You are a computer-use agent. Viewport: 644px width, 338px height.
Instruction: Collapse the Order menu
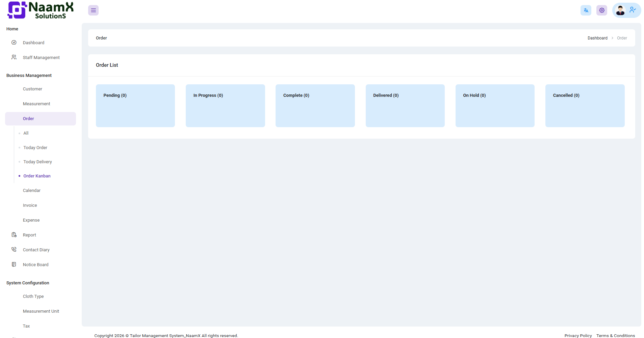pos(41,119)
